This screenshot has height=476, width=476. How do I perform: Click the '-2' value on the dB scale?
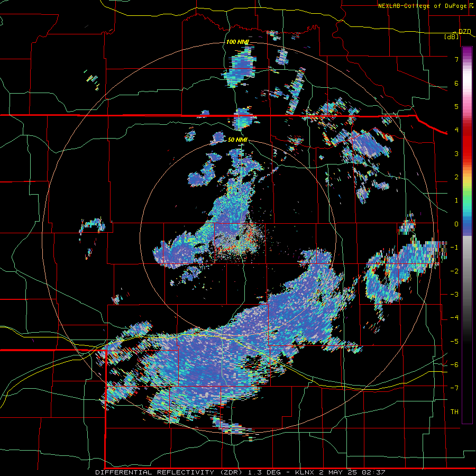tap(454, 271)
